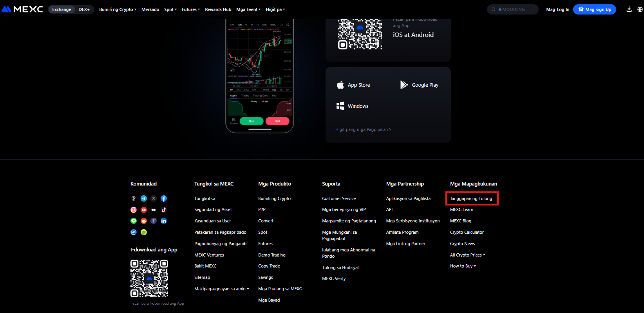Click the iOS at Android QR code
Viewport: 644px width, 313px height.
click(360, 34)
